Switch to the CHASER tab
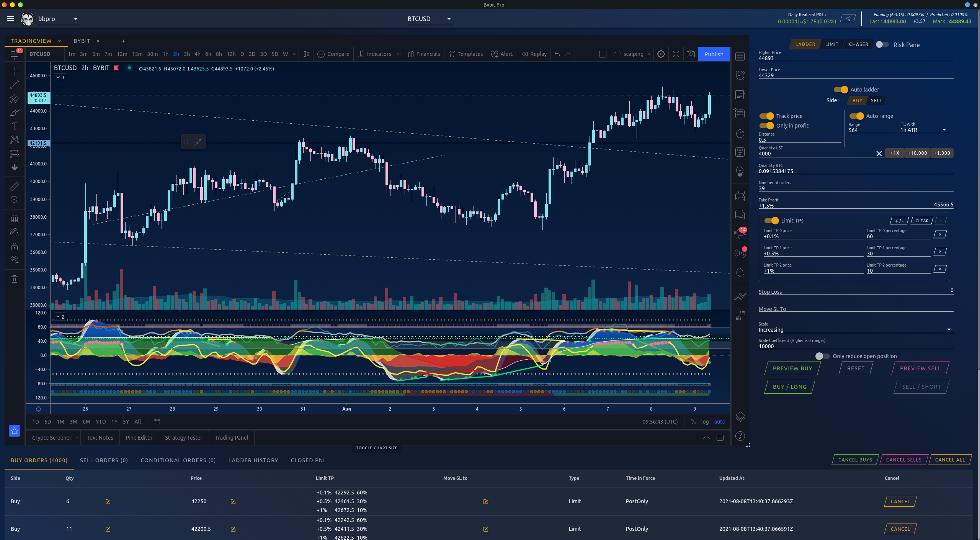 click(x=858, y=44)
